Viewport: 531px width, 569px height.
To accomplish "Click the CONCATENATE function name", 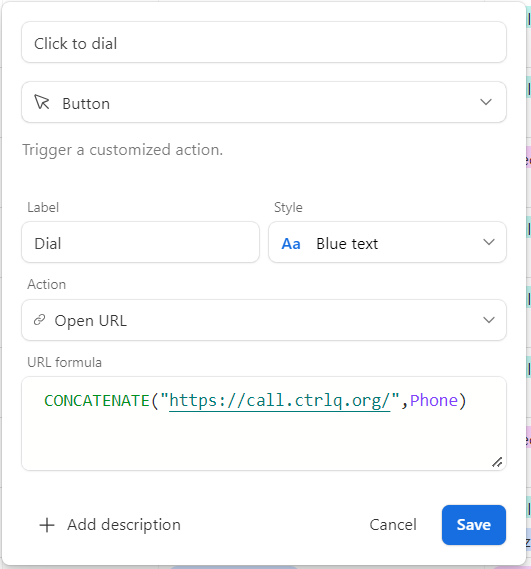I will coord(97,401).
